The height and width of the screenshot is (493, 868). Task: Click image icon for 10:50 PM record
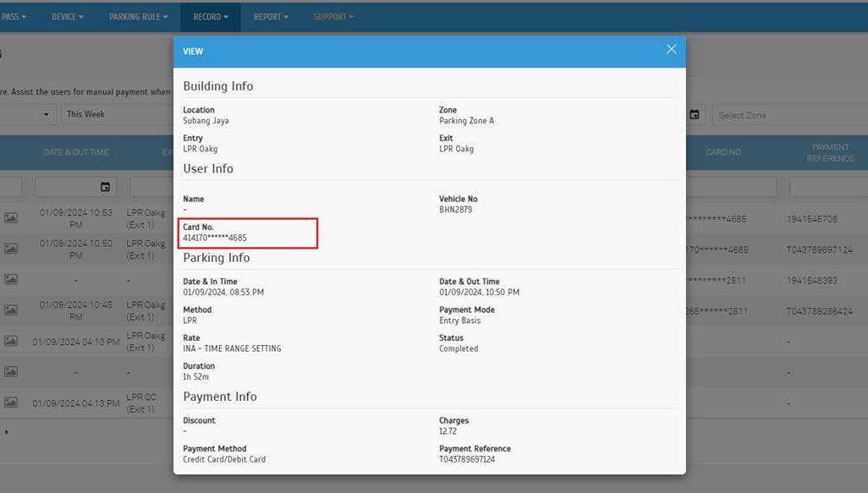click(11, 249)
